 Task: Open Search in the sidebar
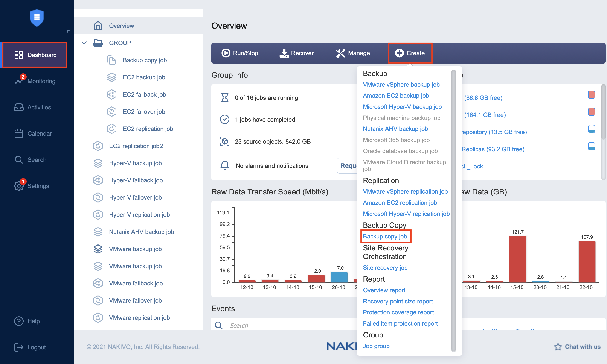(x=31, y=160)
